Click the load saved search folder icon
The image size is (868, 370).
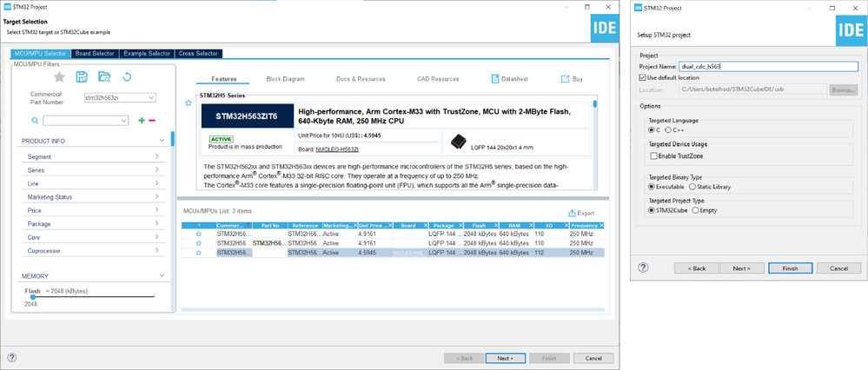104,77
